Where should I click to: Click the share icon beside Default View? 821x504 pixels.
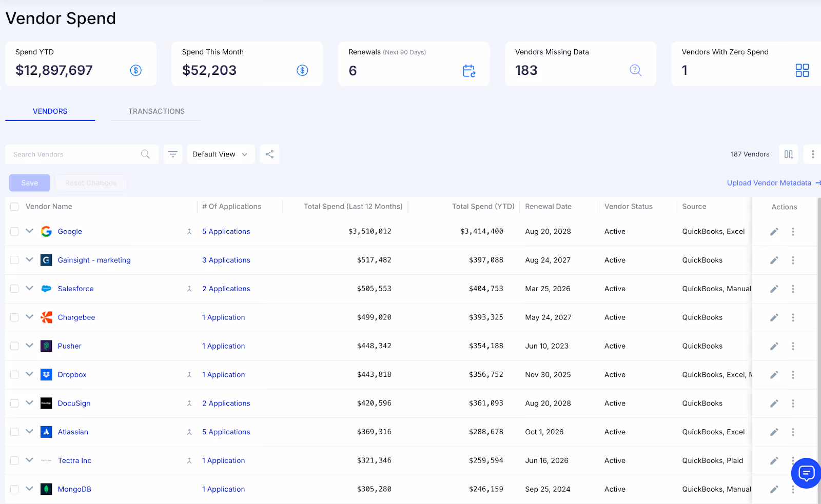coord(269,154)
